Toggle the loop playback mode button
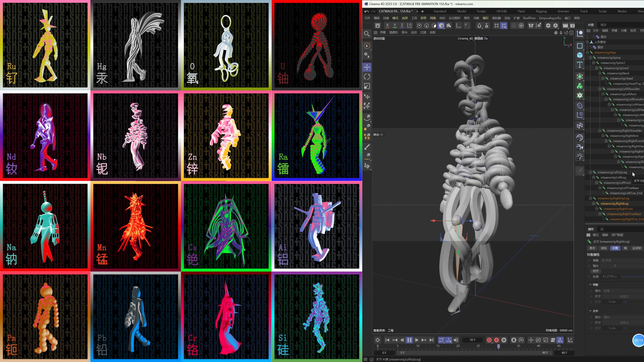 pyautogui.click(x=441, y=340)
